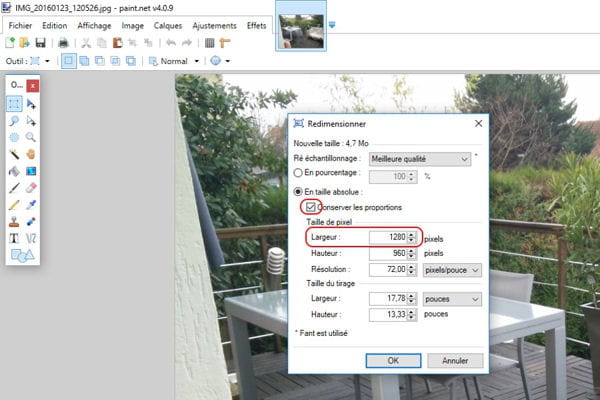Image resolution: width=600 pixels, height=400 pixels.
Task: Click the Redo arrow icon
Action: (187, 42)
